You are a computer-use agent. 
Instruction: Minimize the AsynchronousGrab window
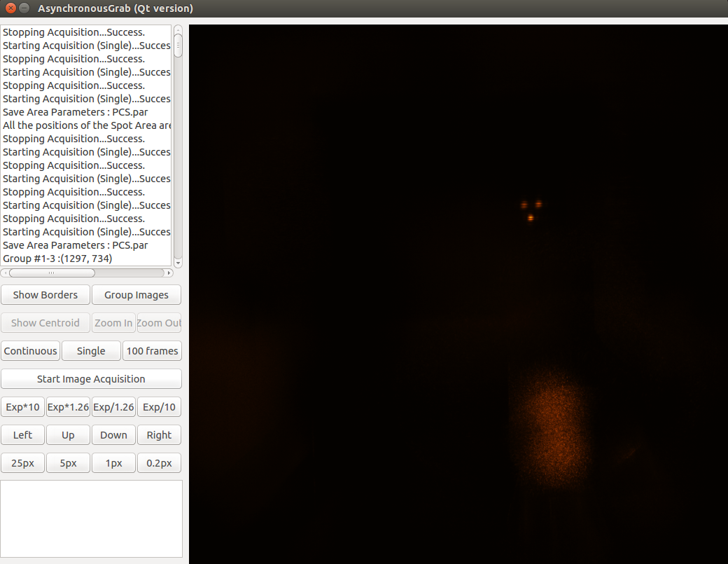(x=24, y=8)
